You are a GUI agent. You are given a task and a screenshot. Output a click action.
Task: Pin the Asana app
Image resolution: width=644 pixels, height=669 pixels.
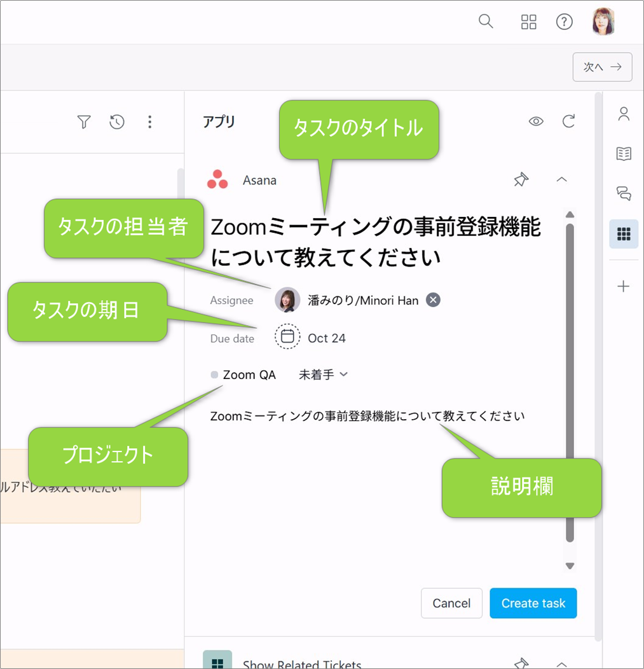521,180
